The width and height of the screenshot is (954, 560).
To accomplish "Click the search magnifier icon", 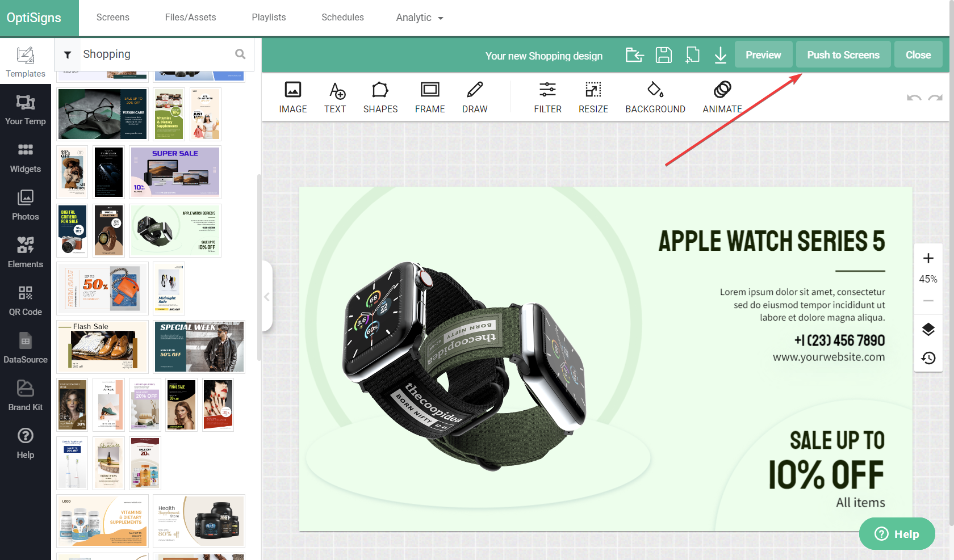I will click(x=240, y=54).
